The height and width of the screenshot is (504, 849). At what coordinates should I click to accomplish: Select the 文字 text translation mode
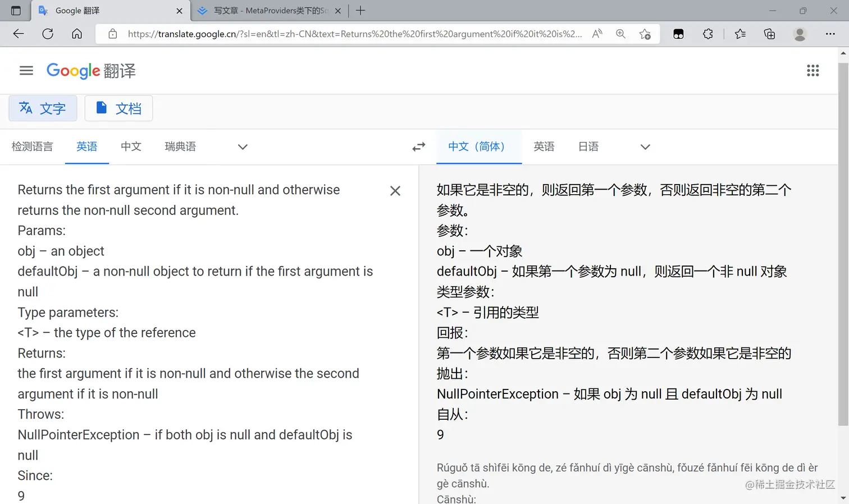(x=43, y=108)
